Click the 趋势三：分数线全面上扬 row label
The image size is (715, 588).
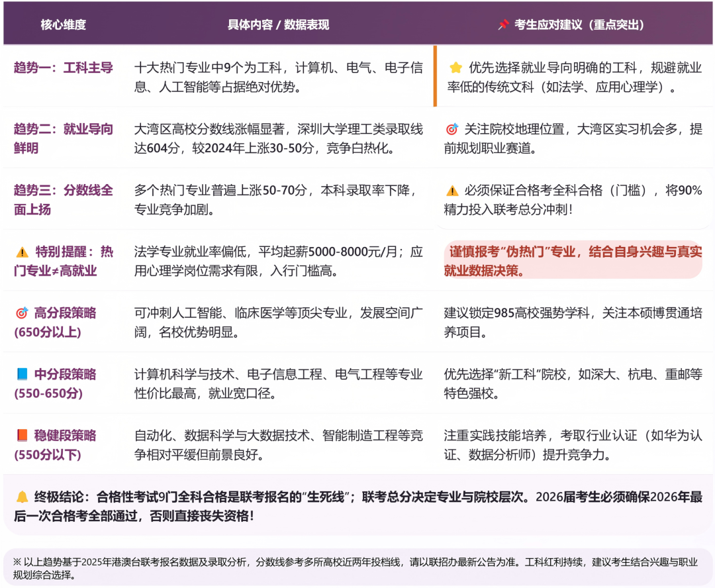click(x=64, y=199)
